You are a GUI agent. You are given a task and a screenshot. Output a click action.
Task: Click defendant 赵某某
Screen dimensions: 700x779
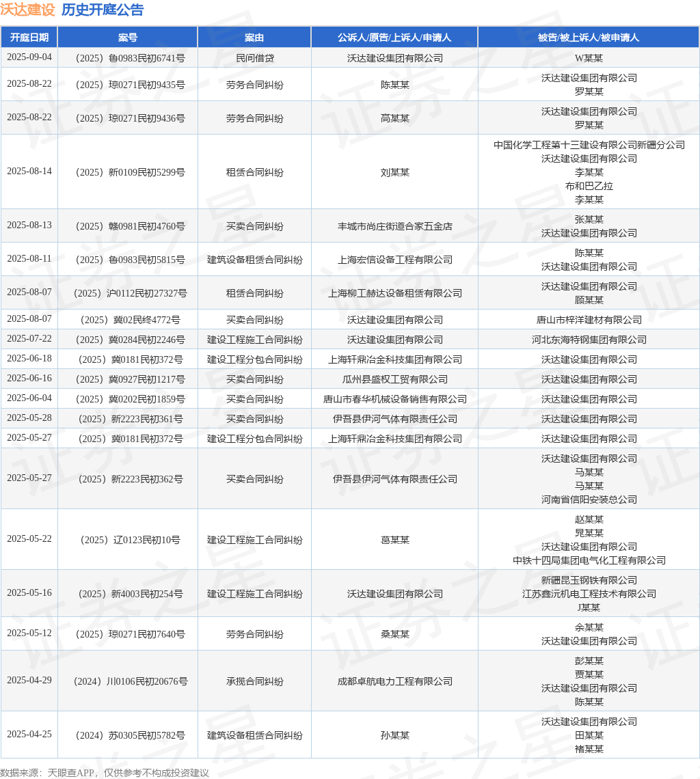[x=589, y=519]
